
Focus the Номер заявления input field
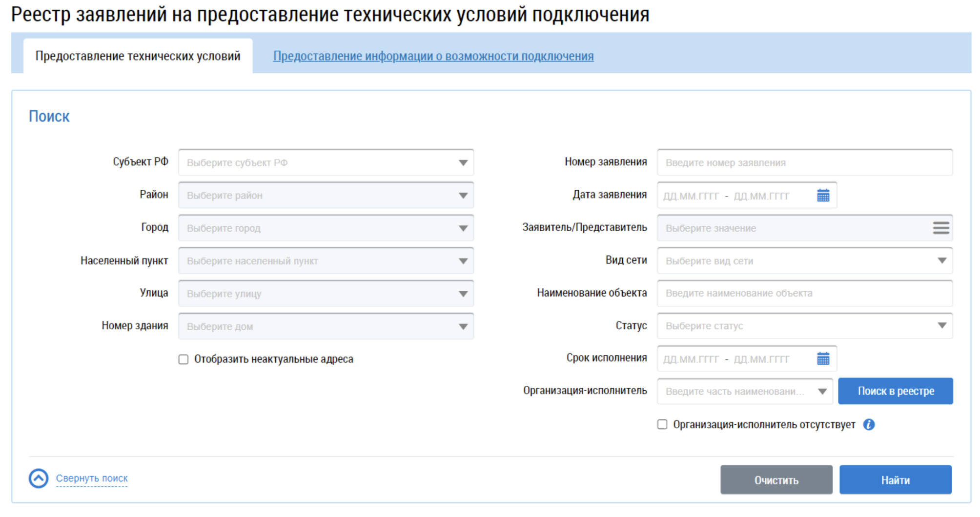804,162
